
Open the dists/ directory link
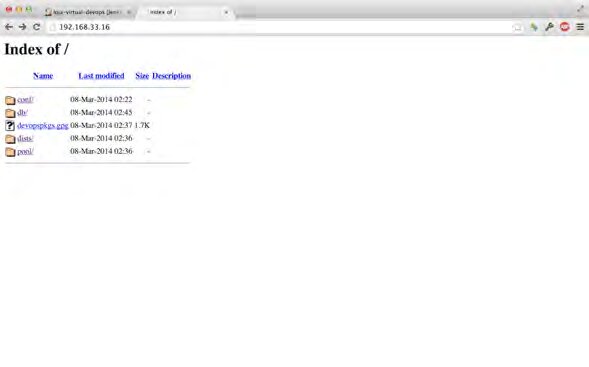coord(25,138)
